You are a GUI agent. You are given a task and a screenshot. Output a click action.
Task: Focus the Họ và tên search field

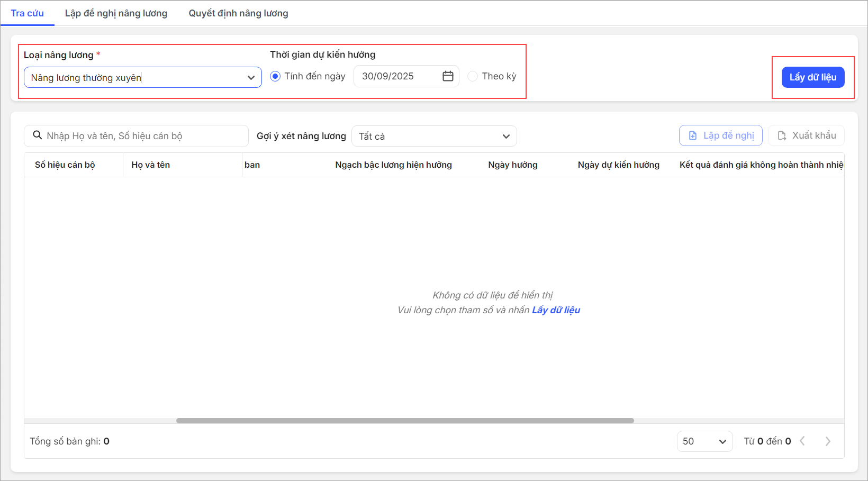tap(143, 136)
